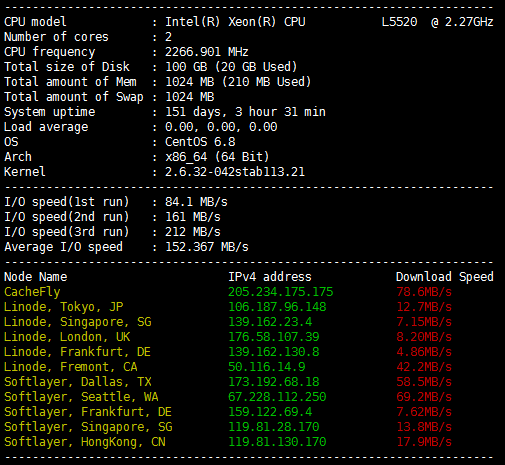Image resolution: width=505 pixels, height=465 pixels.
Task: Click the 78.6MB/s download speed
Action: [424, 292]
